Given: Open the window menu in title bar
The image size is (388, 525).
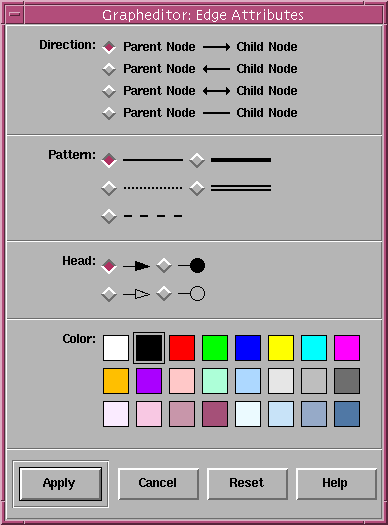Looking at the screenshot, I should (x=15, y=14).
